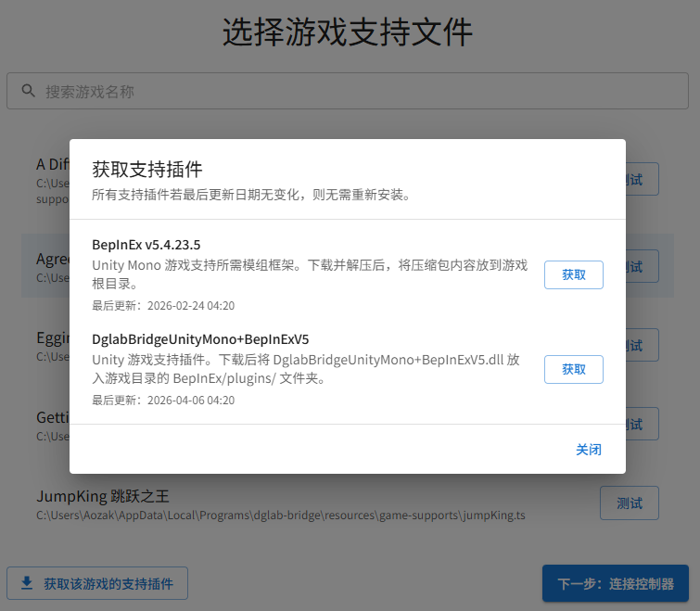This screenshot has height=611, width=700.
Task: Select the Getti game entry
Action: click(x=51, y=417)
